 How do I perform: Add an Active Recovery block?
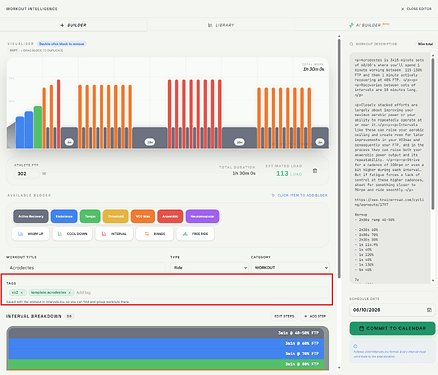pyautogui.click(x=31, y=216)
